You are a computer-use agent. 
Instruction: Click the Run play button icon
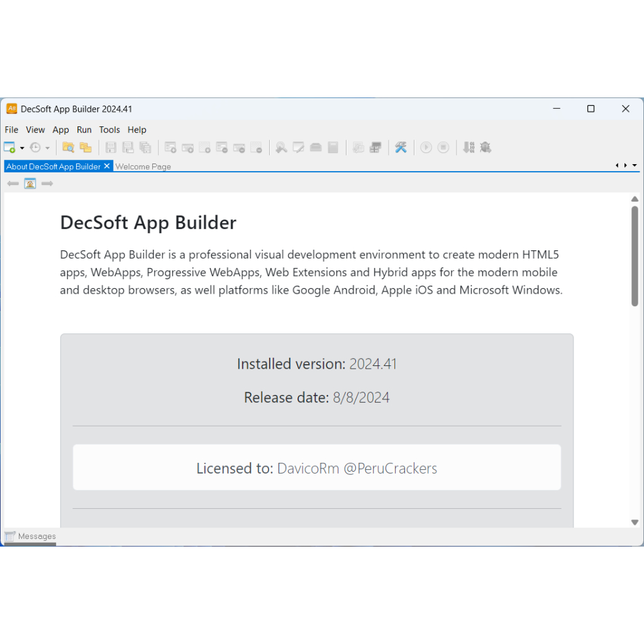tap(426, 147)
